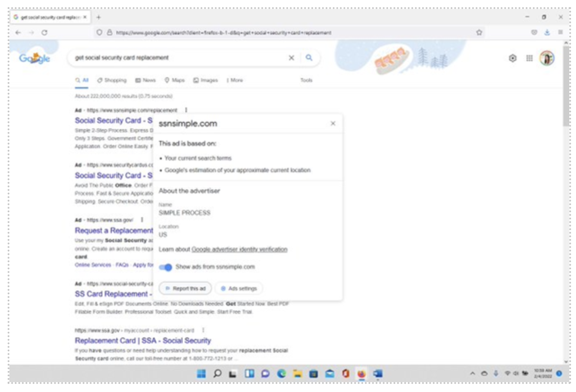Screen dimensions: 576x392
Task: Close the ssnsimple.com ad info popup
Action: 333,123
